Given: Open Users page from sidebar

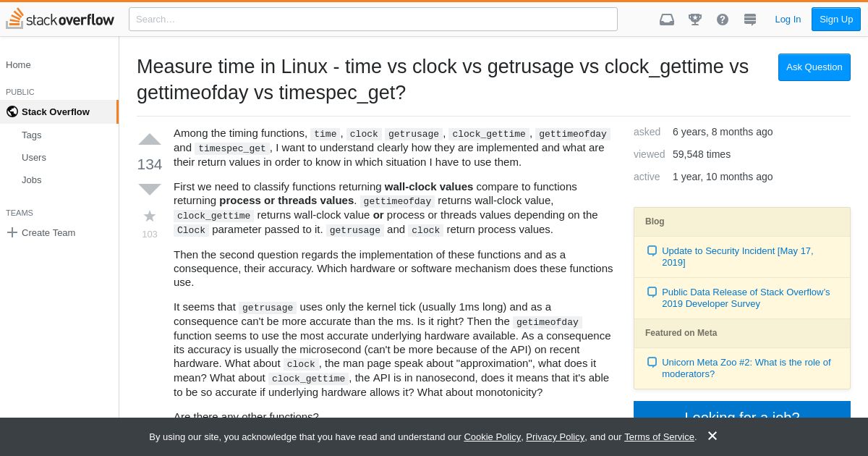Looking at the screenshot, I should point(34,157).
